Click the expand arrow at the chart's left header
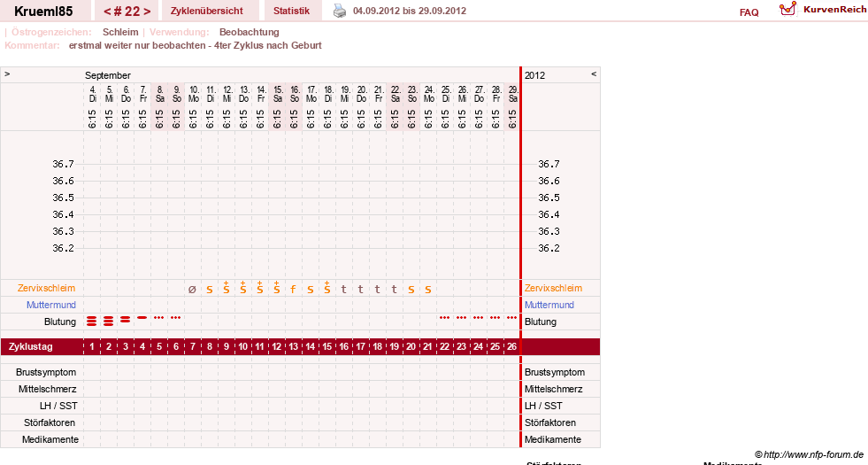The width and height of the screenshot is (868, 465). coord(7,74)
